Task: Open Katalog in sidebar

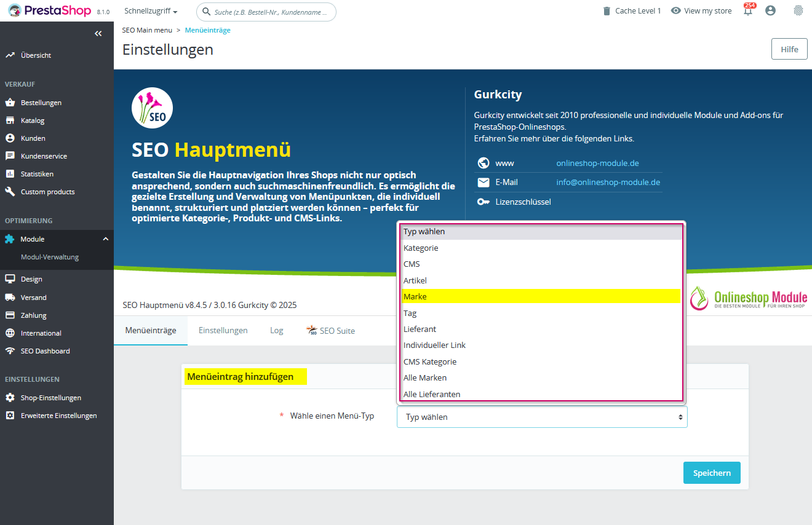Action: point(33,120)
